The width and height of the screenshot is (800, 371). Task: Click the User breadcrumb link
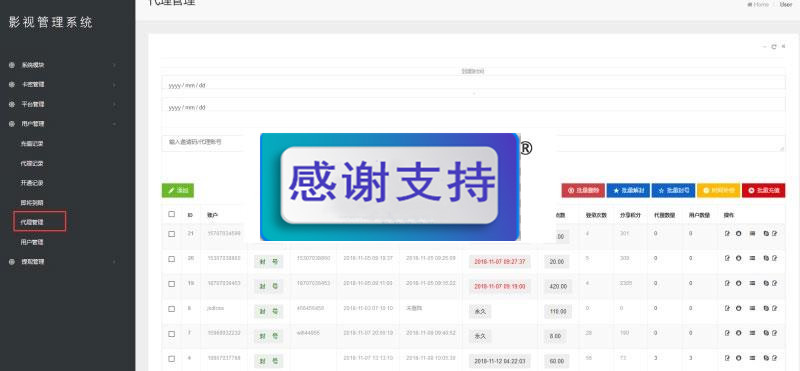pos(786,4)
